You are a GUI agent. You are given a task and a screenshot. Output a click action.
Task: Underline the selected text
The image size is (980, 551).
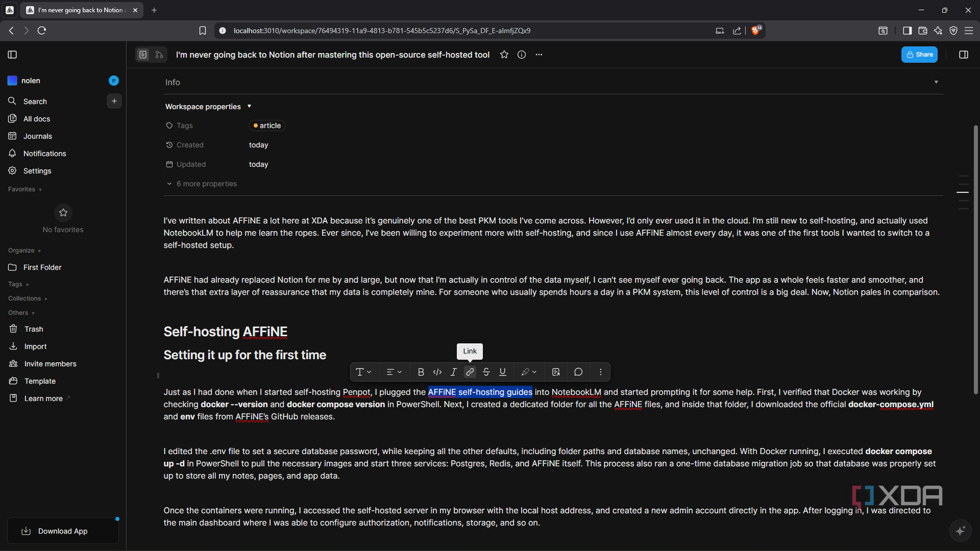click(502, 372)
